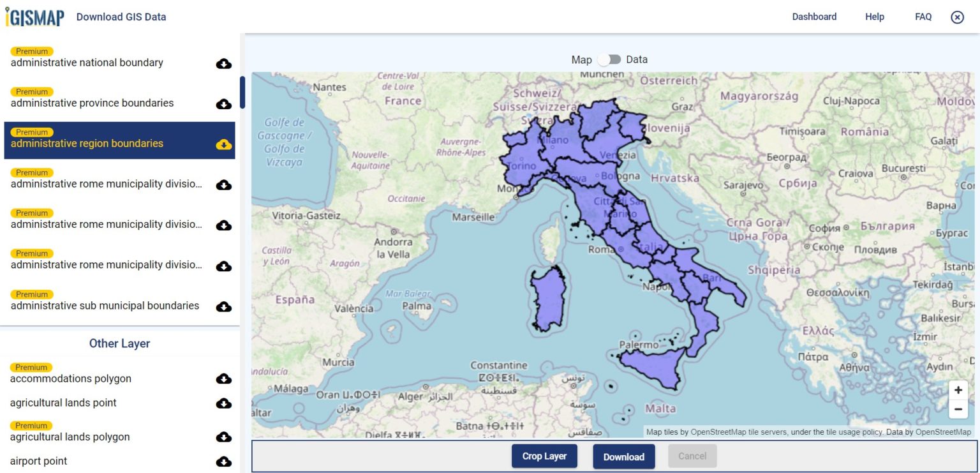Viewport: 980px width, 473px height.
Task: Click the Crop Layer button
Action: (544, 456)
